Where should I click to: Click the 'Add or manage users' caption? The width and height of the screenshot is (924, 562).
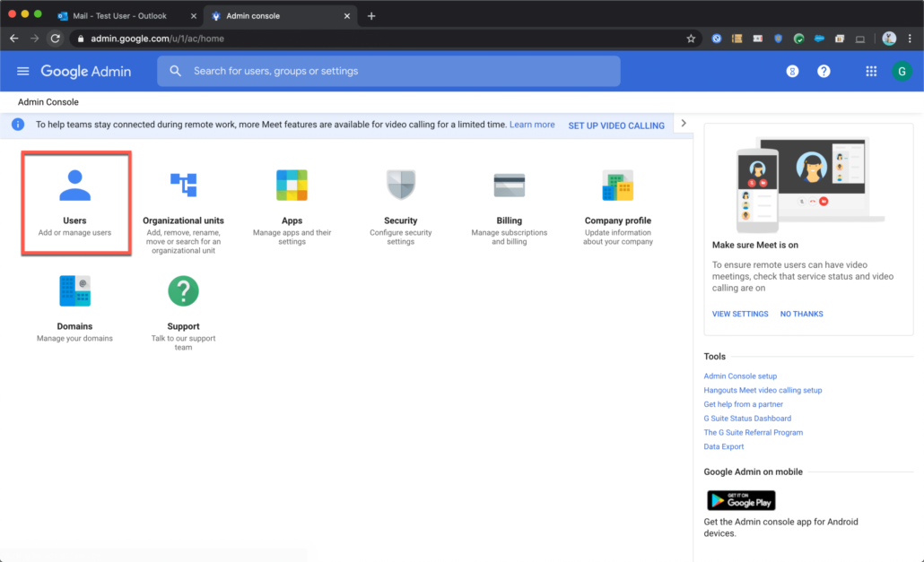point(74,233)
